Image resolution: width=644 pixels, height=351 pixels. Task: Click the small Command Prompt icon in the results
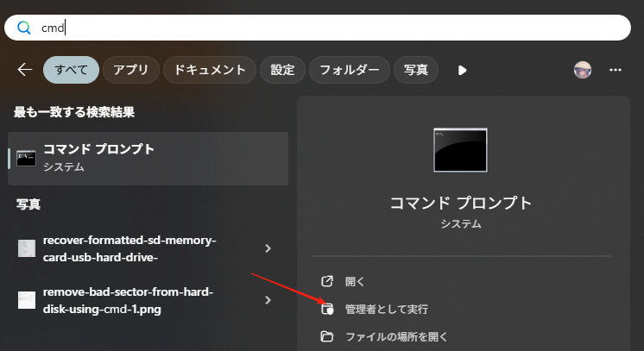26,159
